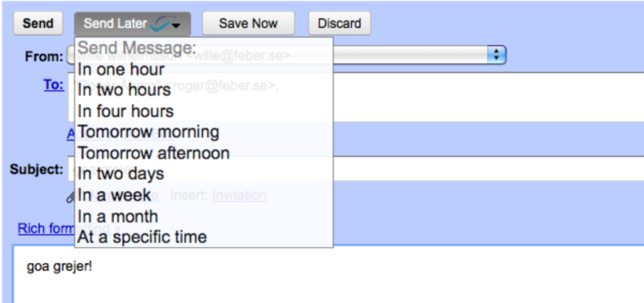Click the paperclip attachment icon

71,197
